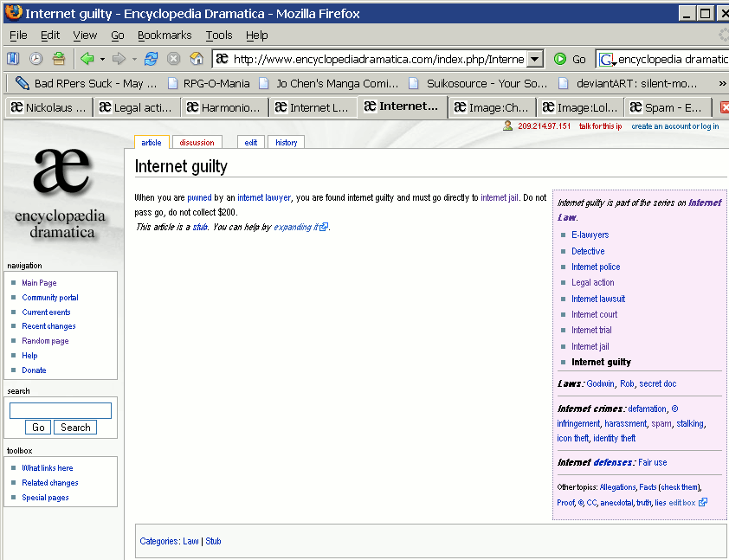
Task: Open the File menu
Action: click(x=18, y=35)
